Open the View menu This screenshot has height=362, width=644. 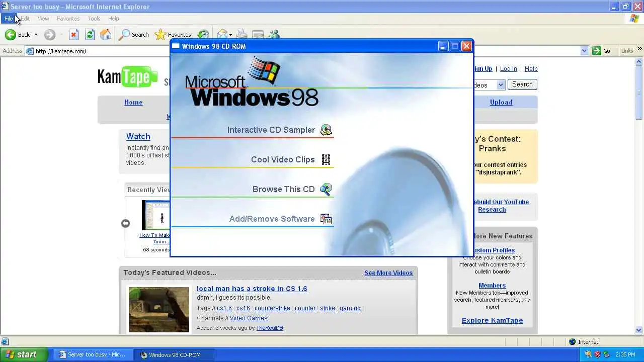43,19
